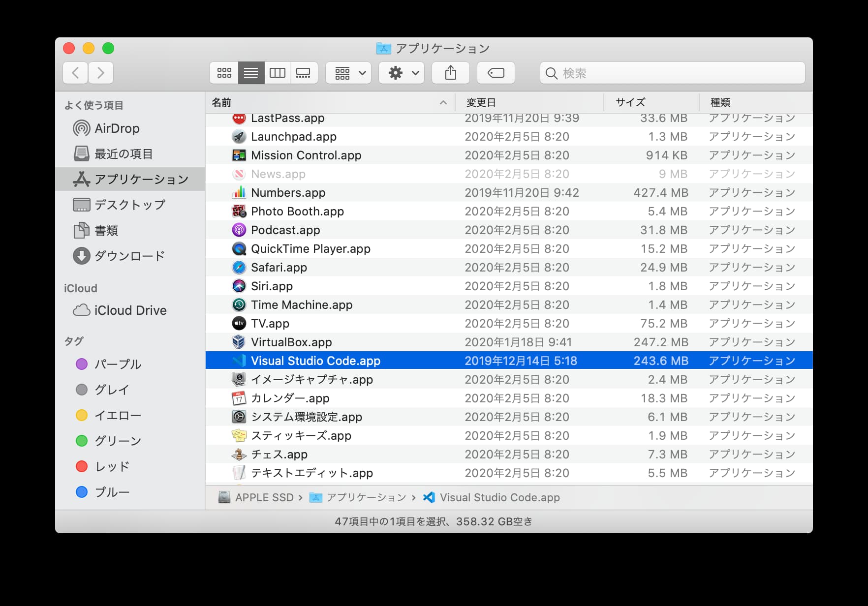Select the TV.app icon

[239, 324]
